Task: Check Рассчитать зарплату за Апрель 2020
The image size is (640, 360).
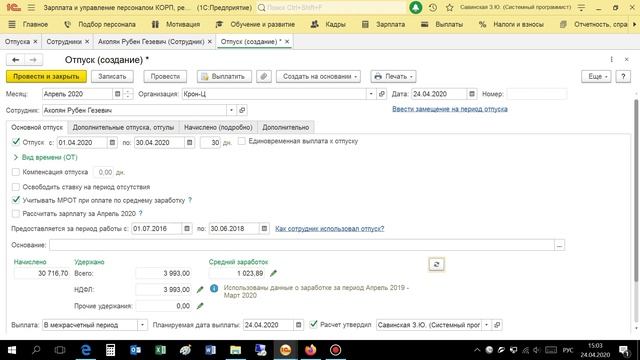Action: (x=16, y=213)
